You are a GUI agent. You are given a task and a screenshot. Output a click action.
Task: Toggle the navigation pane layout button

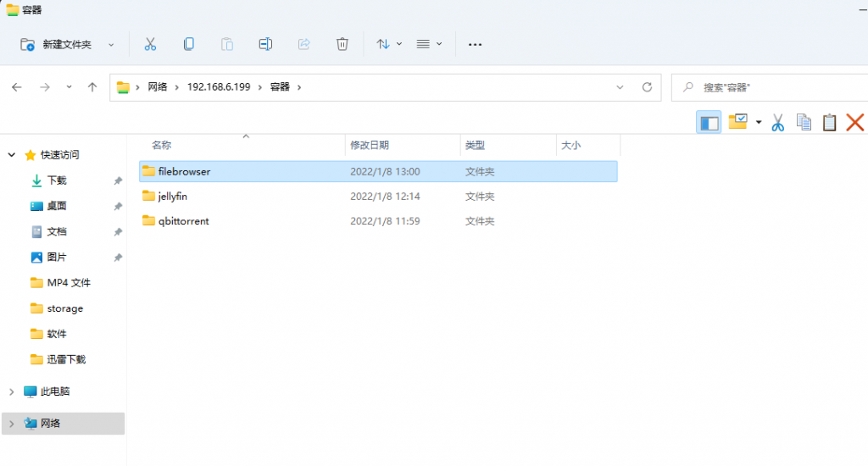[x=709, y=122]
